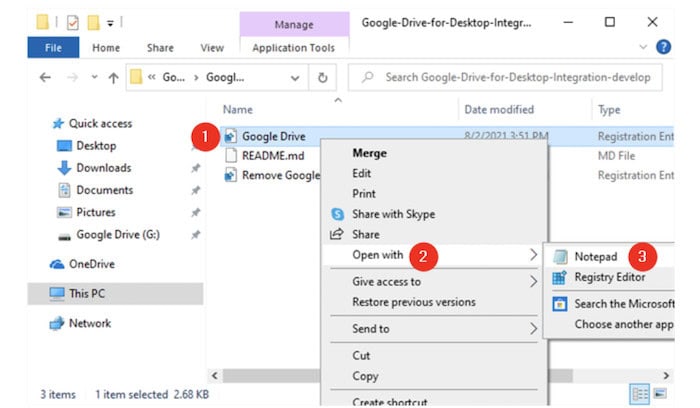Go back with the Back arrow
The width and height of the screenshot is (700, 408).
pos(45,77)
